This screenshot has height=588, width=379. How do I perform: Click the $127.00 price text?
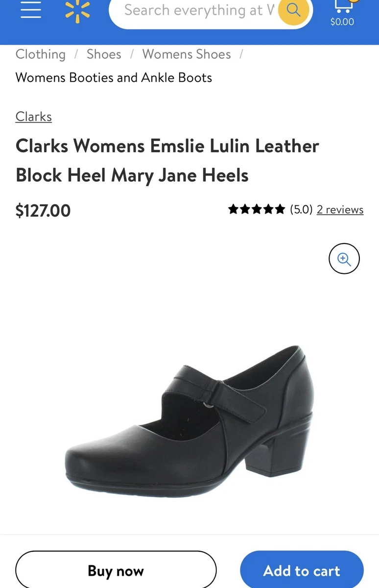[43, 211]
